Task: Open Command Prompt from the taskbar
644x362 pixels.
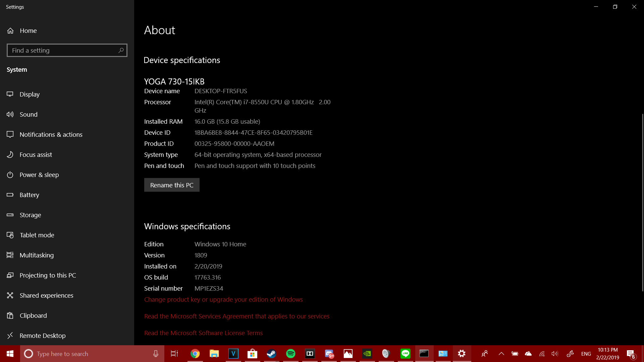Action: pos(424,354)
